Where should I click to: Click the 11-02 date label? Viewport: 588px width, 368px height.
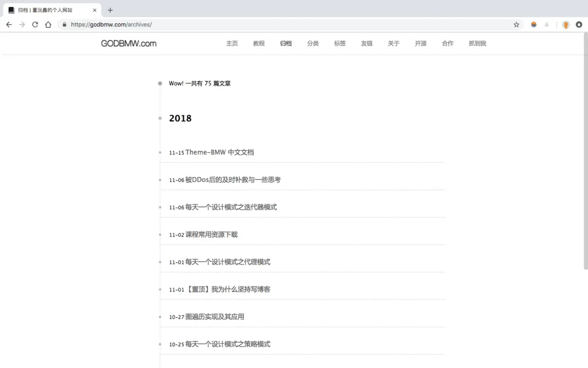(x=176, y=235)
